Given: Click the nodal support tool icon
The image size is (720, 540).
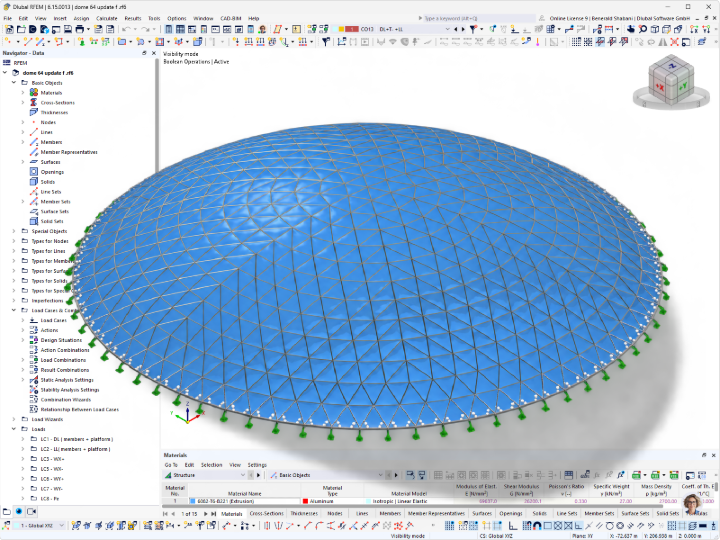Looking at the screenshot, I should (x=81, y=42).
